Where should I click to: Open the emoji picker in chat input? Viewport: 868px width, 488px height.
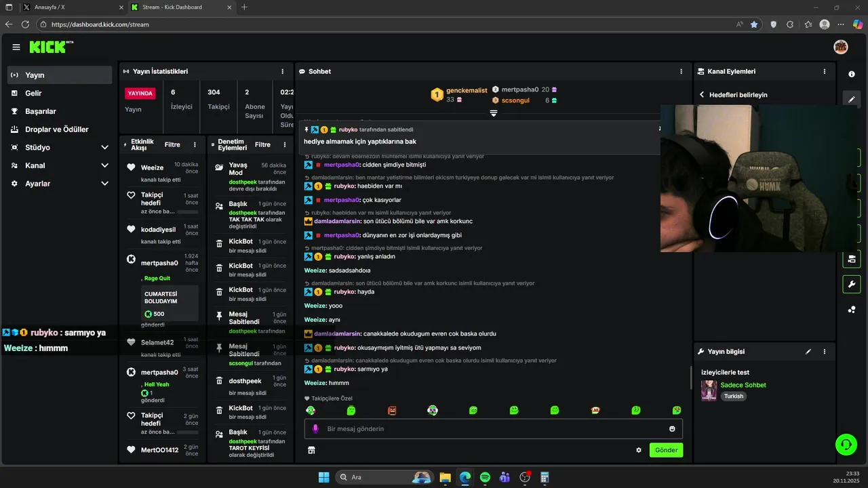coord(672,429)
